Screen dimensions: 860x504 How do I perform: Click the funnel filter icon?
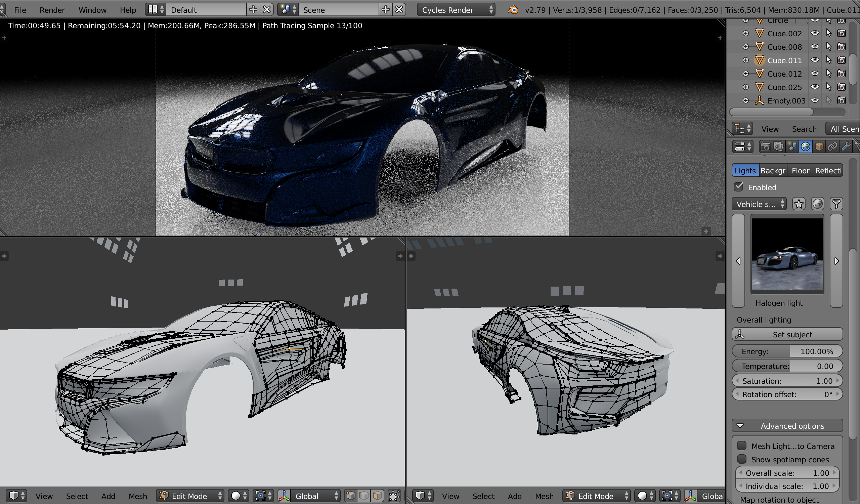click(x=836, y=204)
